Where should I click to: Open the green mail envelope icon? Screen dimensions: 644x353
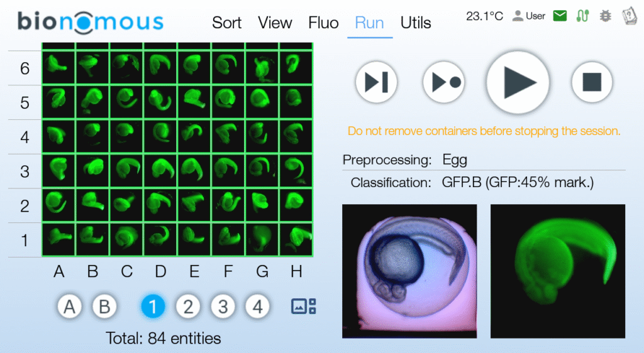click(x=560, y=16)
